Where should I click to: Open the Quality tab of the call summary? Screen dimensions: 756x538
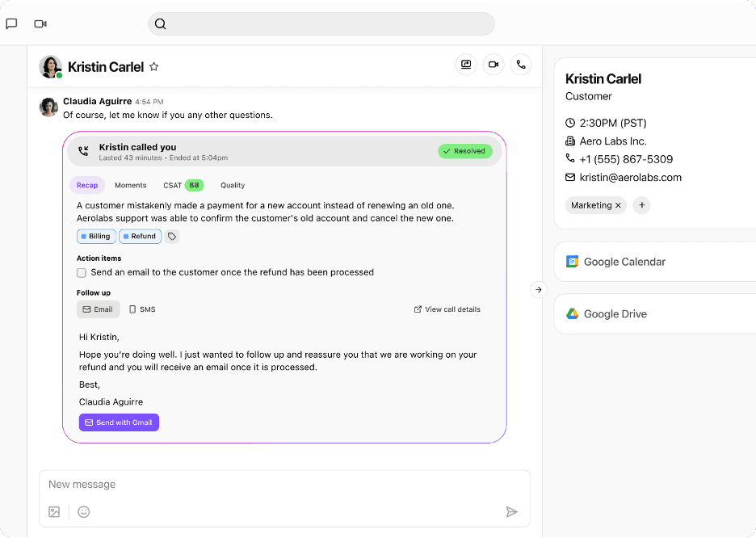[x=233, y=185]
